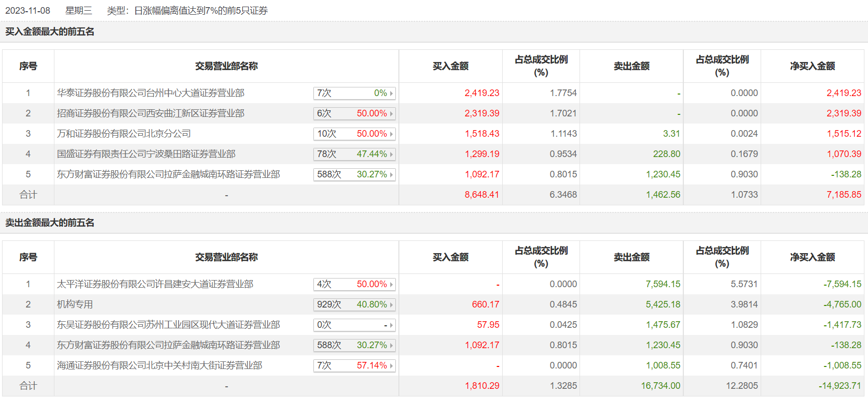This screenshot has width=868, height=400.
Task: Open 海通证券股份有限公司北京中关村南大街证券营业部 link
Action: click(x=160, y=365)
